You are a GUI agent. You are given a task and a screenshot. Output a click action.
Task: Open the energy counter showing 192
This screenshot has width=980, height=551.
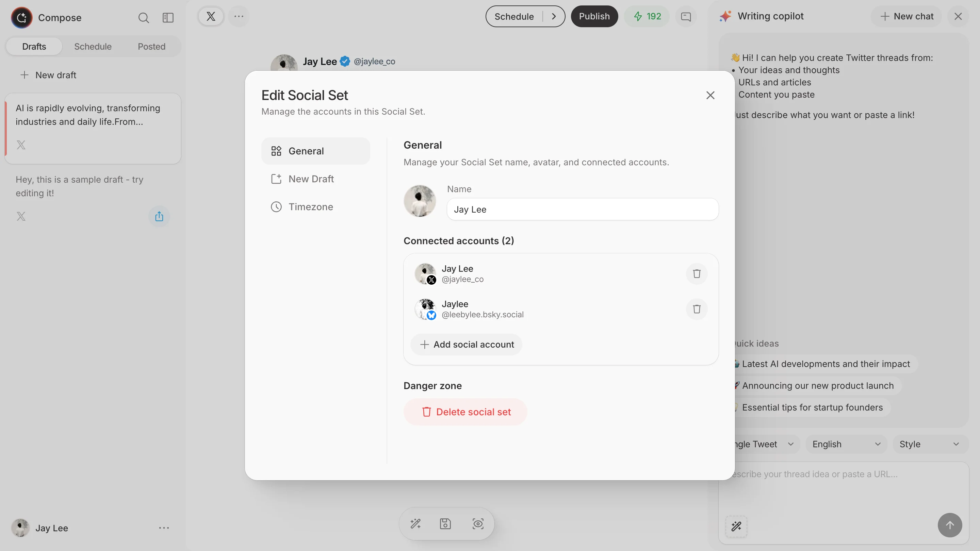(647, 16)
